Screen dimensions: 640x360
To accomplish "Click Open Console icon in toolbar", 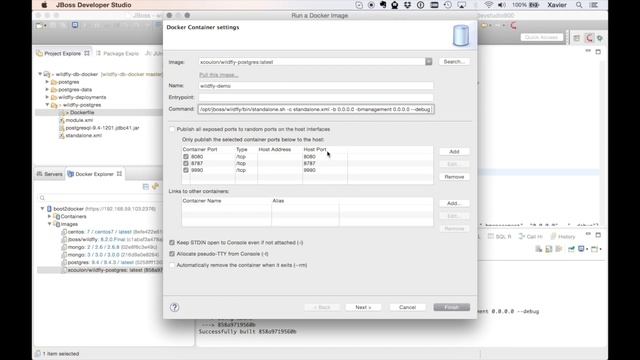I will [595, 249].
